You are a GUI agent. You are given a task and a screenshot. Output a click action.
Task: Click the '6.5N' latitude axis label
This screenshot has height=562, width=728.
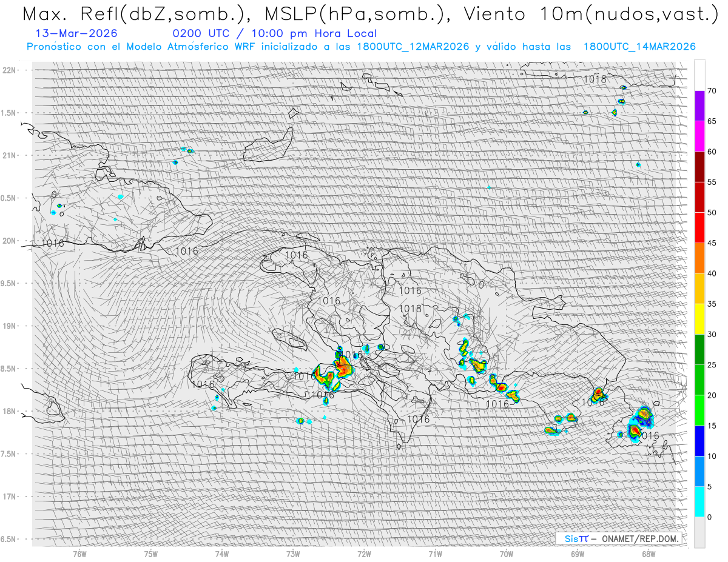coord(9,539)
